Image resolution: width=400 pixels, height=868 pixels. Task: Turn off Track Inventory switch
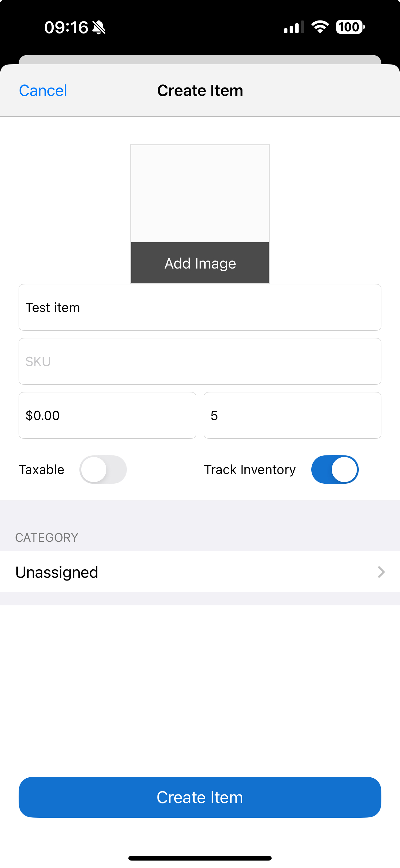335,469
